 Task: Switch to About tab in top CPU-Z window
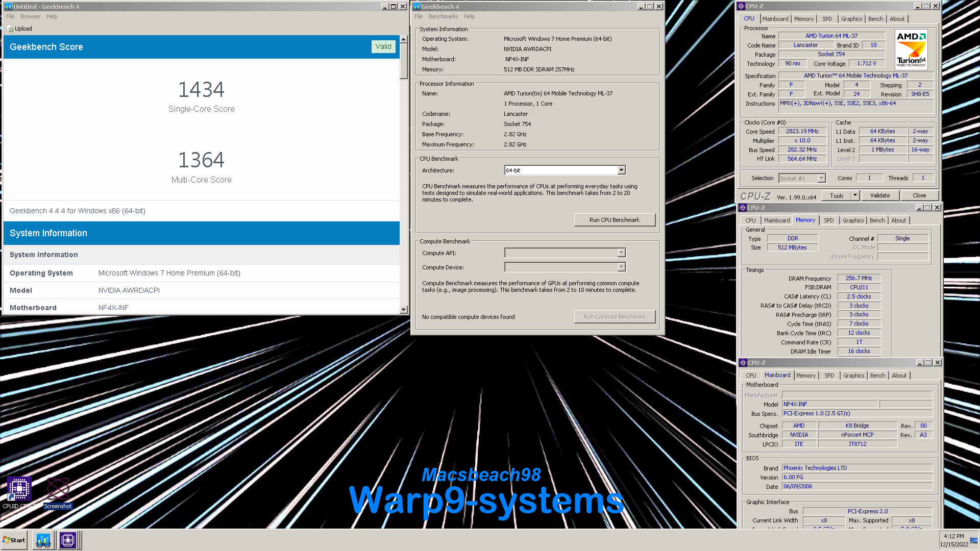coord(897,19)
